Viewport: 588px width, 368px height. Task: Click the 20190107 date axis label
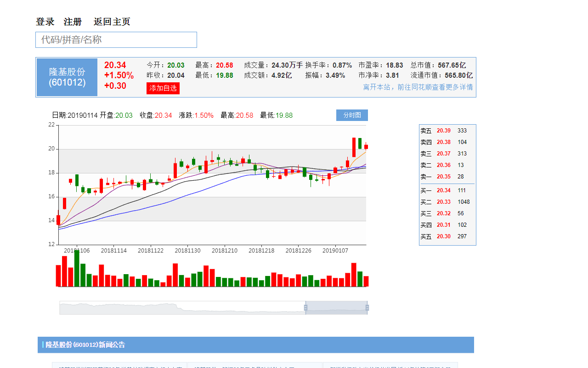[x=335, y=251]
